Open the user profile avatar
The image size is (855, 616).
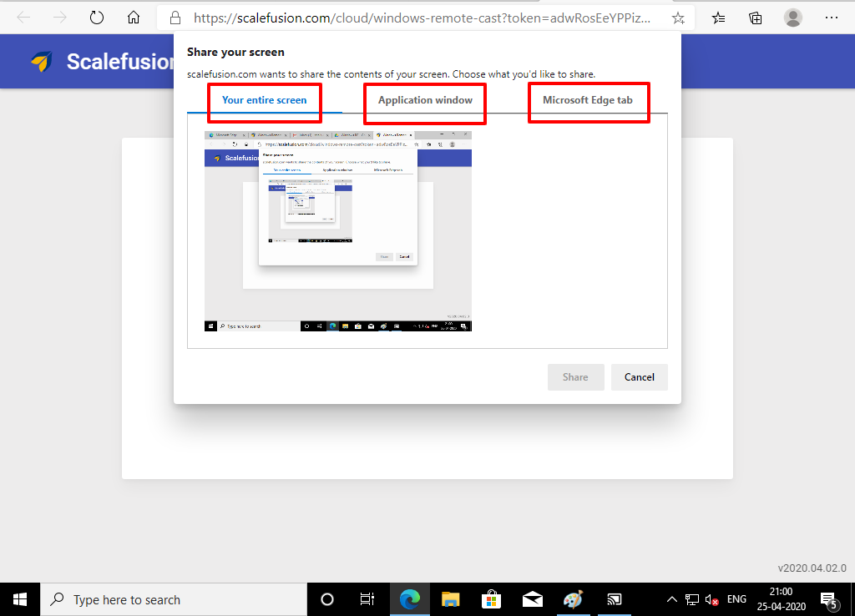pyautogui.click(x=793, y=18)
